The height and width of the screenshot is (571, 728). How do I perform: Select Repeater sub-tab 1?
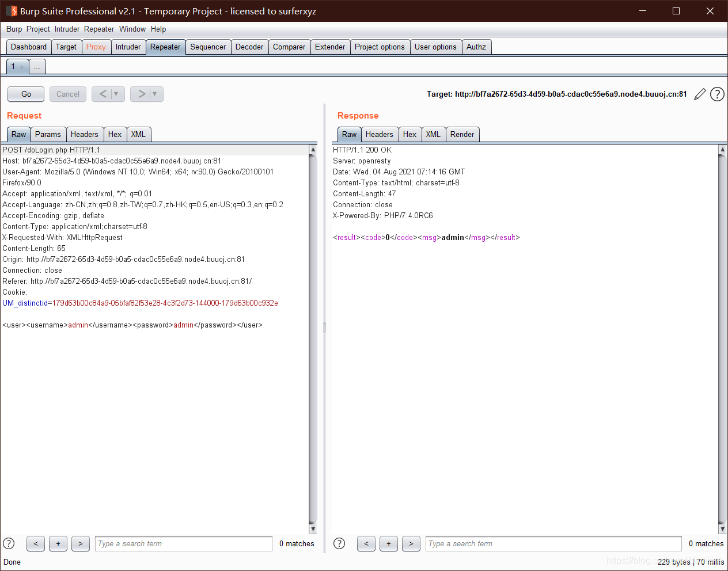[x=13, y=67]
